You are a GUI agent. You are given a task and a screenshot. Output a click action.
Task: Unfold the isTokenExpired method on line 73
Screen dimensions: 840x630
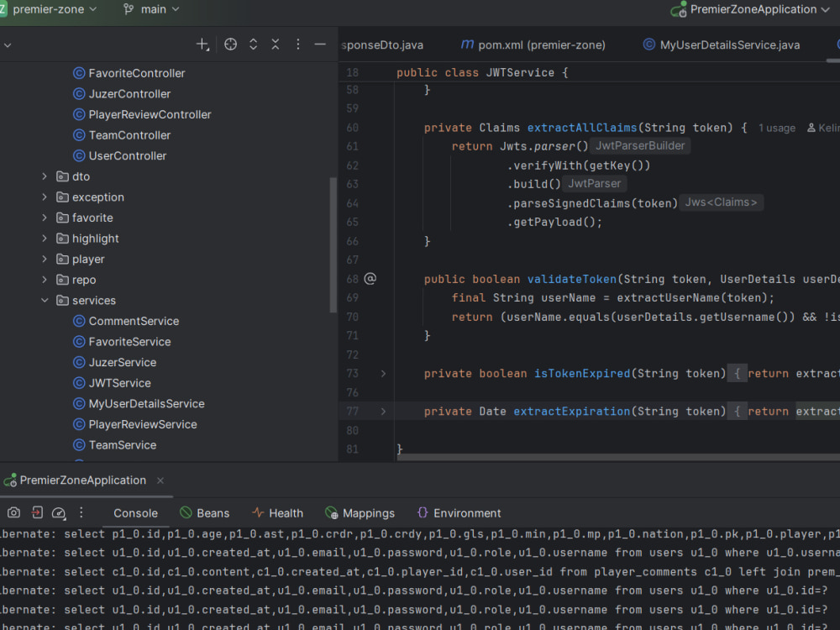click(383, 374)
